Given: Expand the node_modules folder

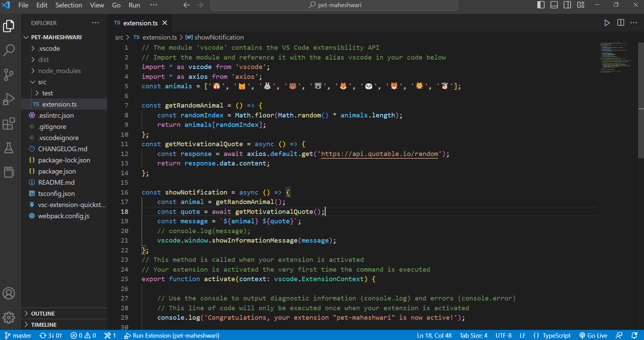Looking at the screenshot, I should [59, 71].
